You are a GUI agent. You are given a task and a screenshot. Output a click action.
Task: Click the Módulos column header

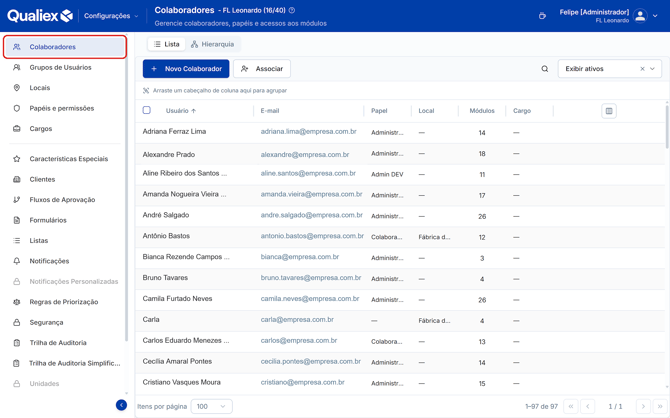482,111
